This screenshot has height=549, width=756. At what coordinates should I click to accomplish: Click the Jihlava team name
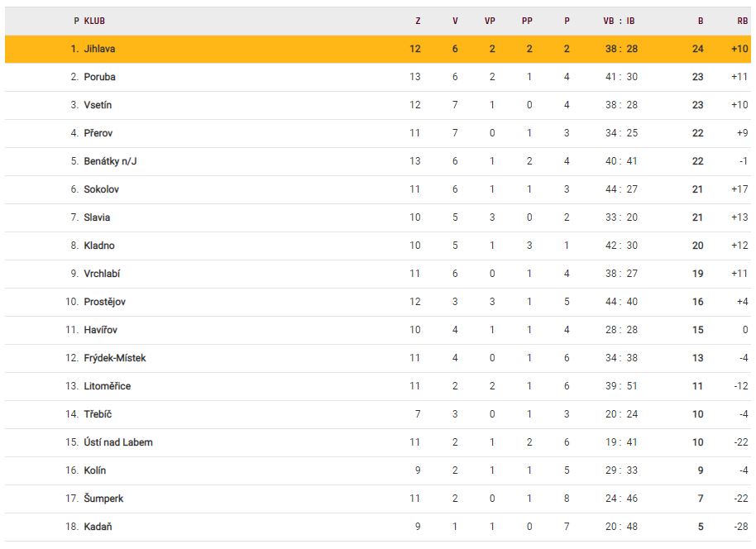click(99, 49)
